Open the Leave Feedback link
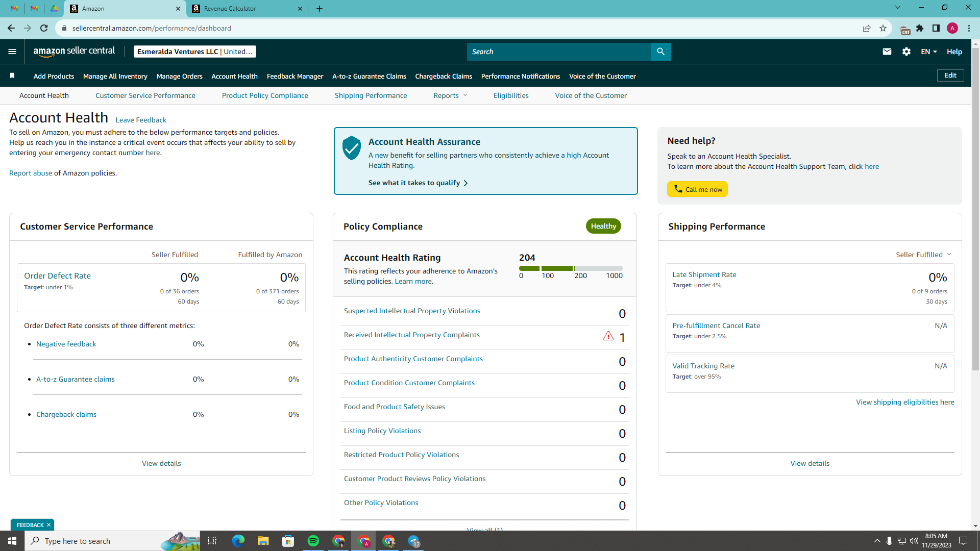 (141, 120)
